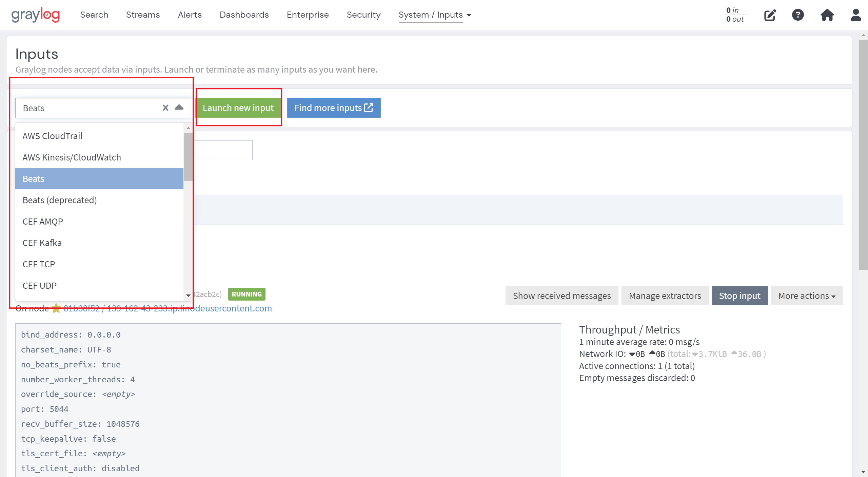
Task: Open the scratchpad edit icon
Action: pyautogui.click(x=770, y=15)
